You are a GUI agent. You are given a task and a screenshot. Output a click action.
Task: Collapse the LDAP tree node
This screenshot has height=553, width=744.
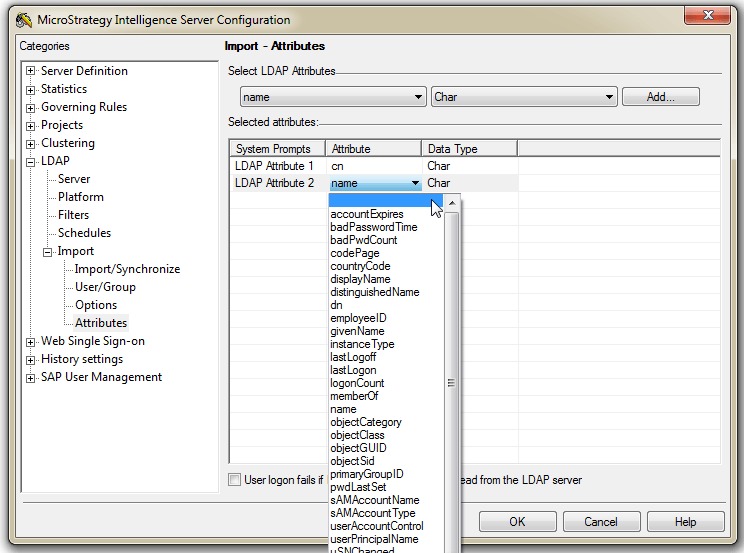tap(30, 161)
